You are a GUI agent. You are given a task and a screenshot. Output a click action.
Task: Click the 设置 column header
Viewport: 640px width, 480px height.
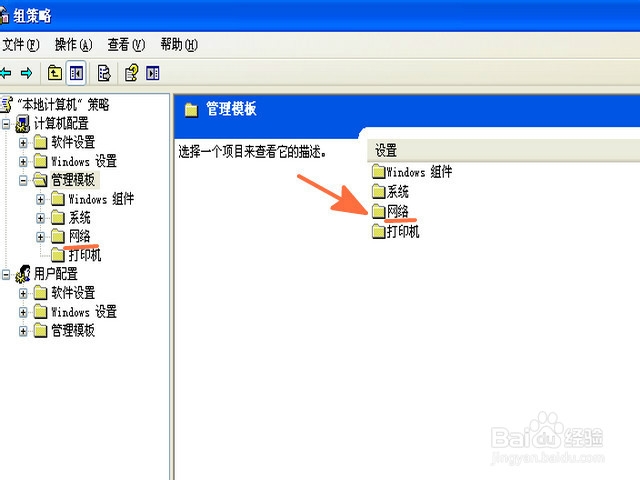tap(504, 150)
